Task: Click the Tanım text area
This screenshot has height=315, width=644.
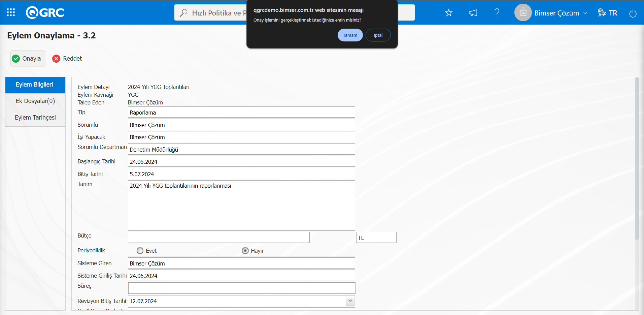Action: point(241,206)
